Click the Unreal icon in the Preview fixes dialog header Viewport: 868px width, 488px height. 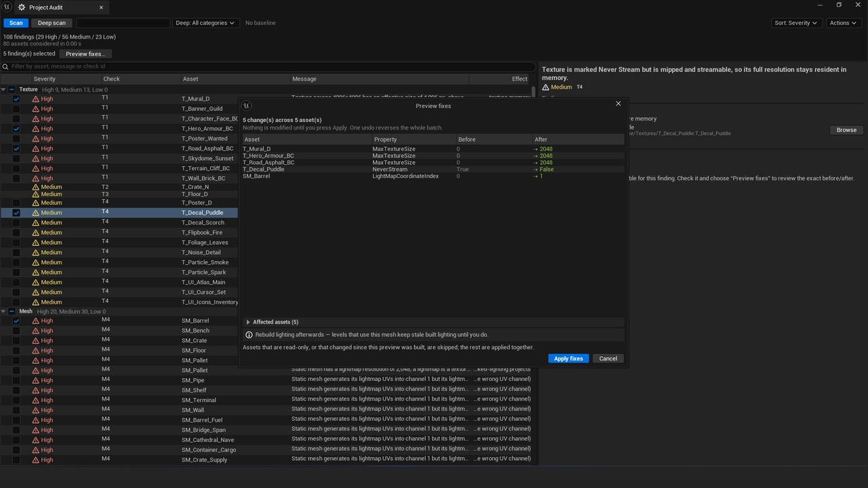click(x=246, y=106)
